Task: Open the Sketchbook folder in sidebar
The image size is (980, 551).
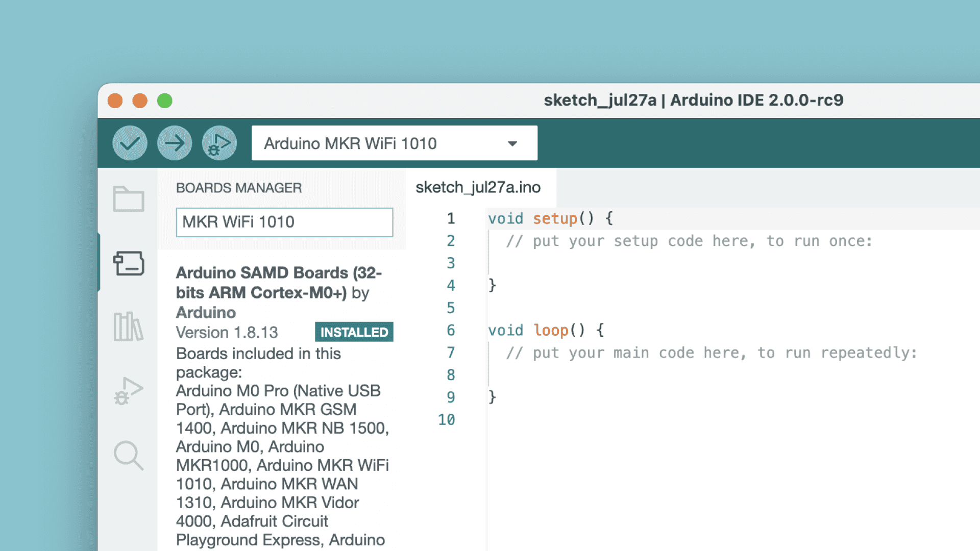Action: (128, 199)
